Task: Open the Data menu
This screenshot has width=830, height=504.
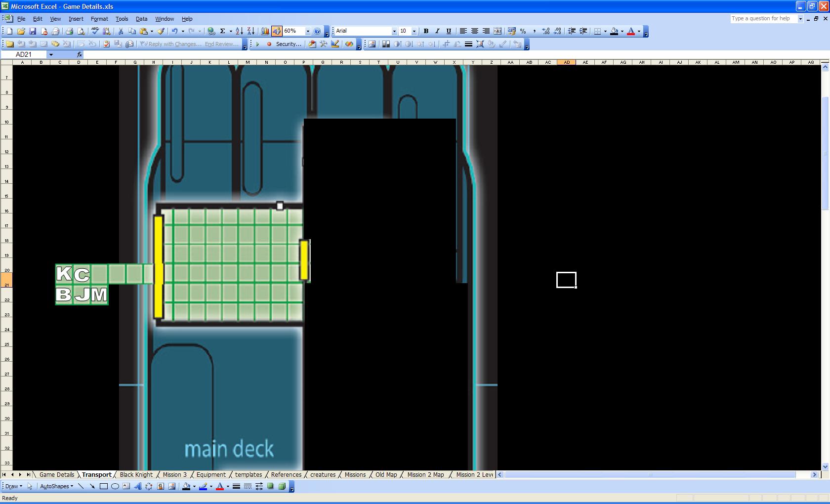Action: [141, 19]
